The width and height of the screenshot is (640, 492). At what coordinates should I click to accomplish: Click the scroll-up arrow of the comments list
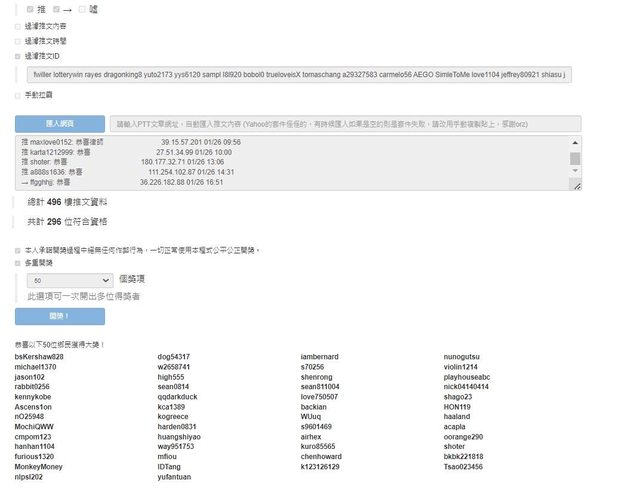click(x=575, y=143)
